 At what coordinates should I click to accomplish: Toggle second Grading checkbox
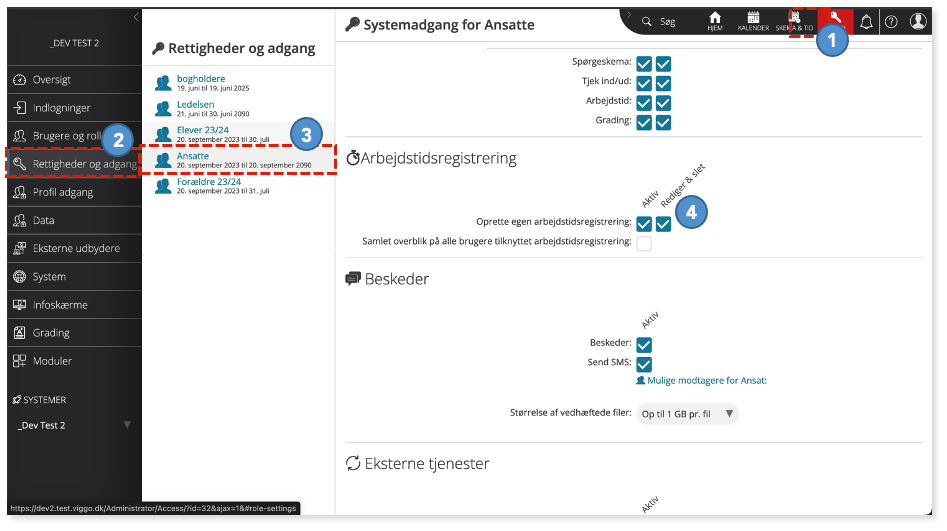point(663,122)
